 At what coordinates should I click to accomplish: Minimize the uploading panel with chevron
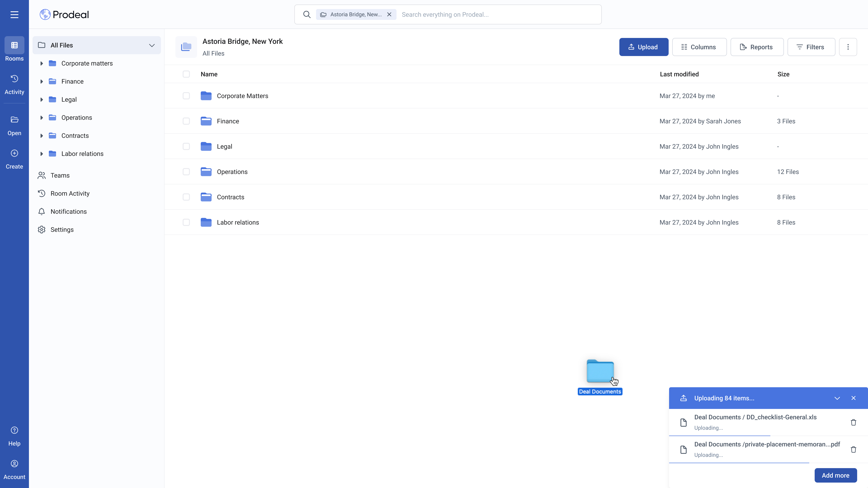click(837, 398)
